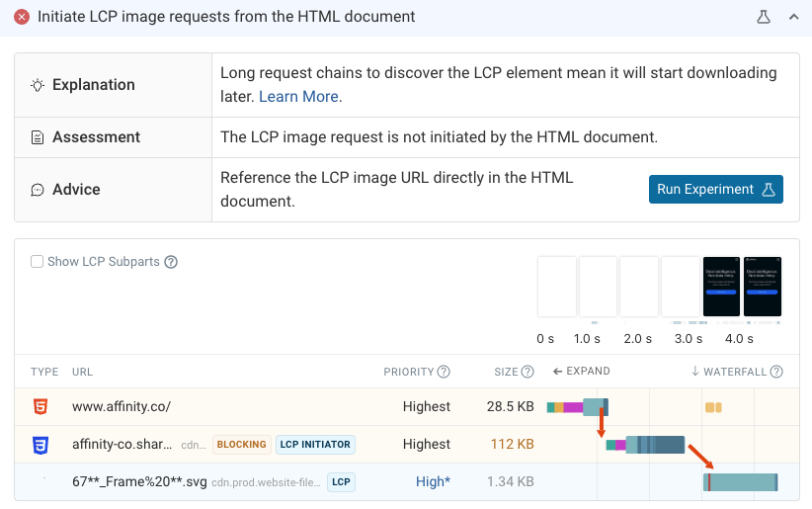Image resolution: width=812 pixels, height=509 pixels.
Task: Select the www.affinity.co/ request row
Action: tap(122, 406)
